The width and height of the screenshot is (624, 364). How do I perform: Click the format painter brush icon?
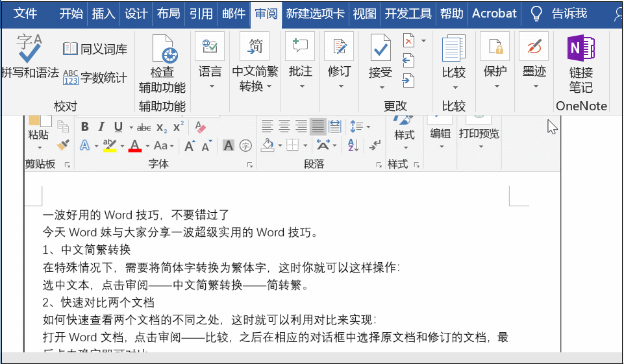click(63, 145)
